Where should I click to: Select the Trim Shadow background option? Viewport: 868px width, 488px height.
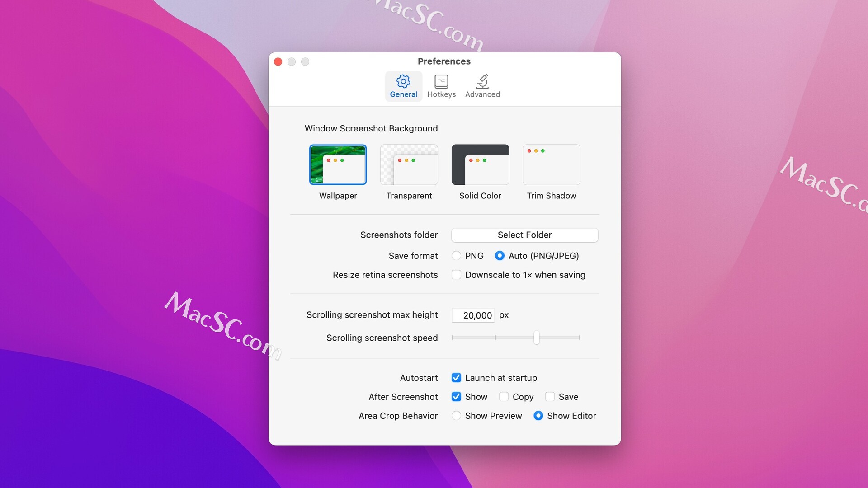[x=552, y=164]
